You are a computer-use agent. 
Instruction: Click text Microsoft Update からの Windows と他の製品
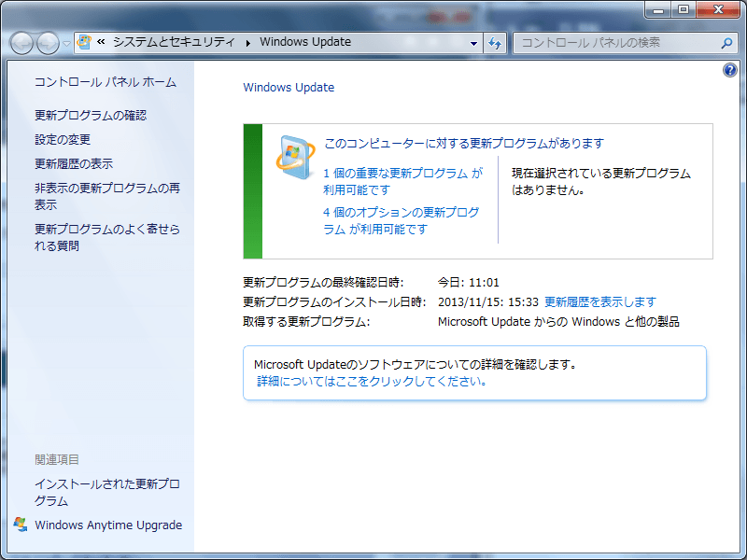[x=558, y=322]
